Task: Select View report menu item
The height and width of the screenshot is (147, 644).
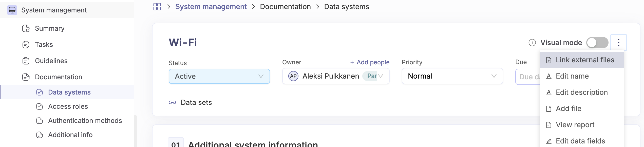Action: click(582, 125)
